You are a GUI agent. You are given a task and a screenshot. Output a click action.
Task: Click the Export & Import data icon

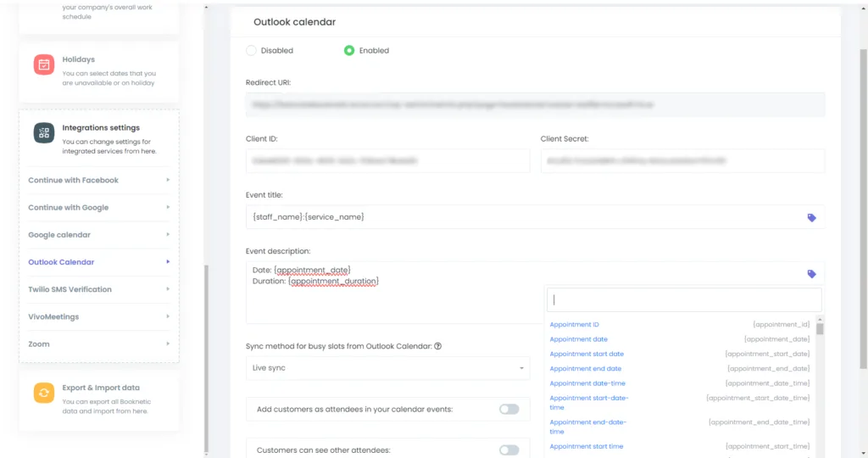44,393
